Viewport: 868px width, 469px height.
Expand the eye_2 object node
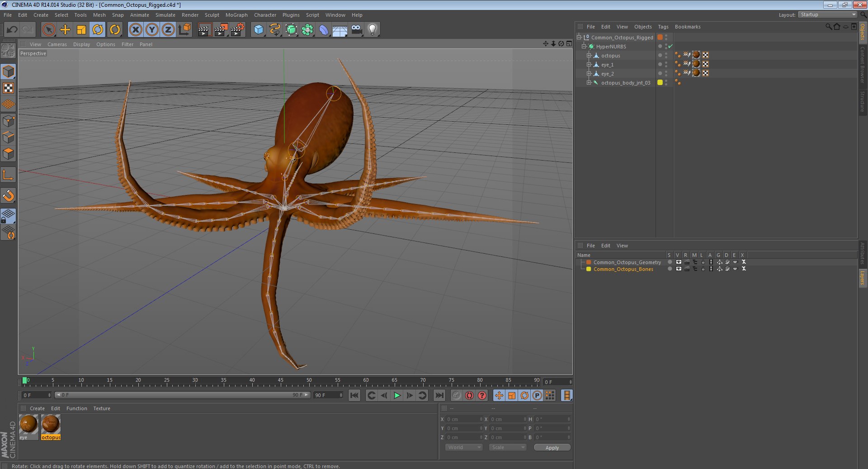coord(589,73)
